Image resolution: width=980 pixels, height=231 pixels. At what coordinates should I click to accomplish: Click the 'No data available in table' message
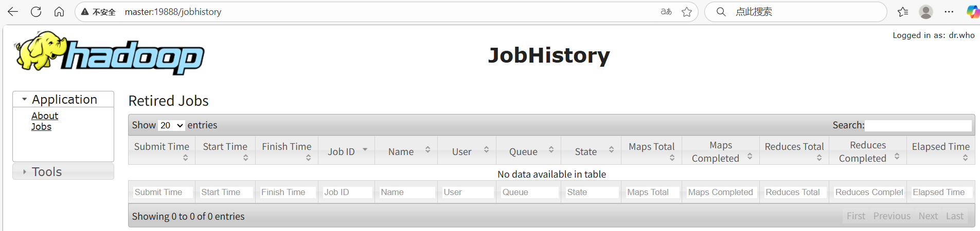tap(551, 174)
